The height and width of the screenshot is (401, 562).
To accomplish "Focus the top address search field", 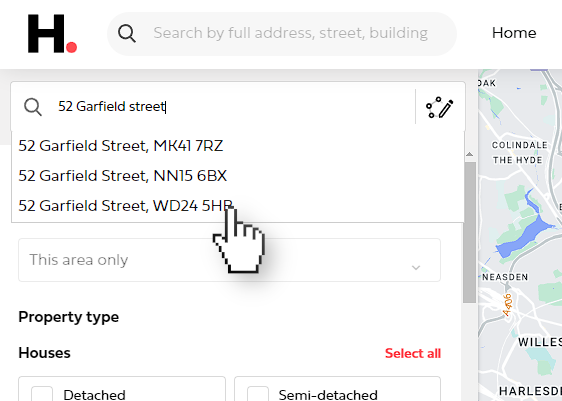I will pos(290,33).
